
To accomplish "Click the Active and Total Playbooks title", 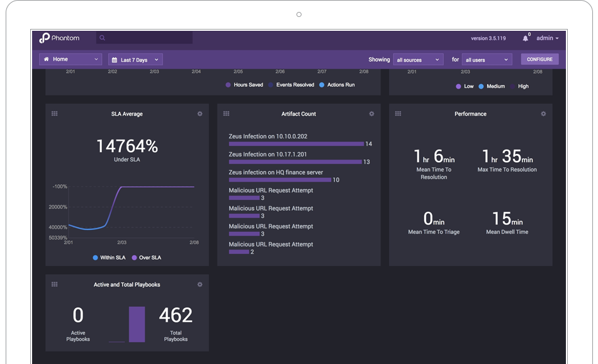I will coord(127,284).
